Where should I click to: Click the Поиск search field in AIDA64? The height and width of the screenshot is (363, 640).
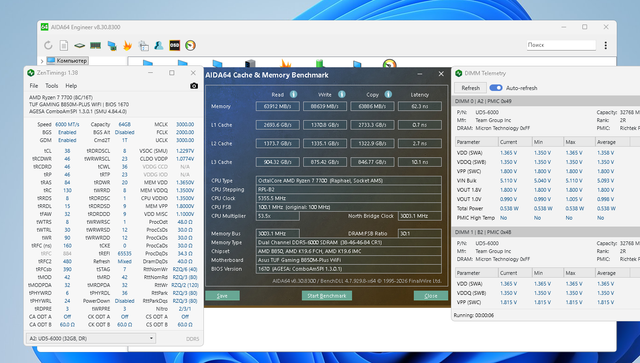pyautogui.click(x=561, y=45)
